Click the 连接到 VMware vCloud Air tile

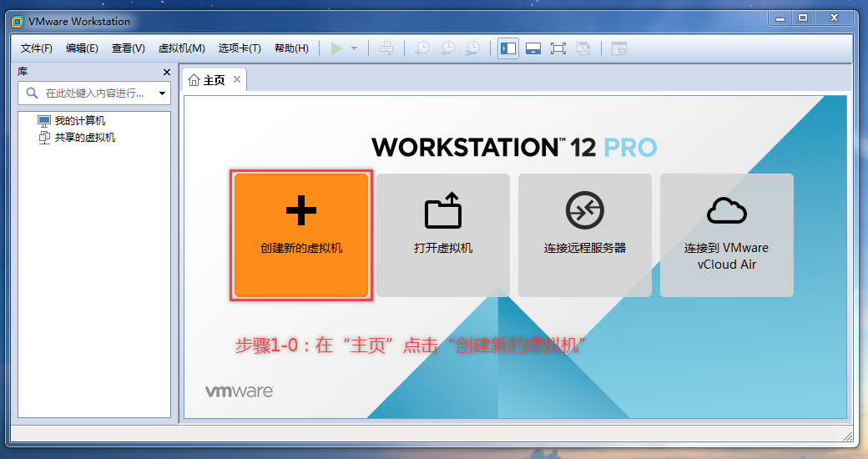pos(726,235)
